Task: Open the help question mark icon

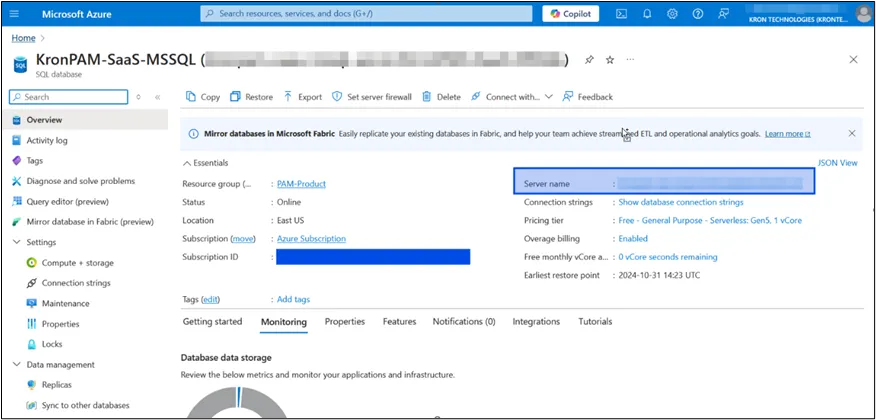Action: [698, 14]
